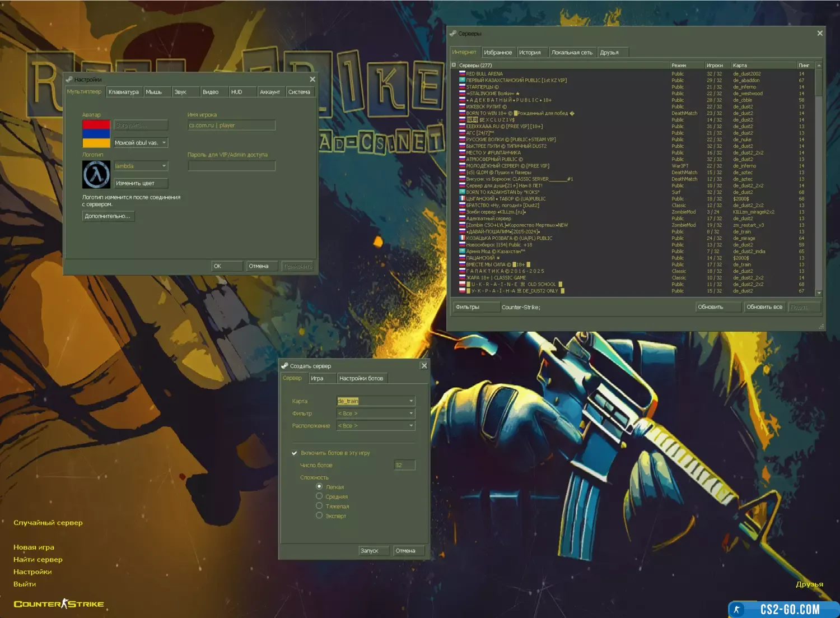
Task: Click the Kazakhstan flag next to ПЕРВЫЙ КАЗАХСТАНСКИЙ PUBLIC
Action: [x=462, y=81]
